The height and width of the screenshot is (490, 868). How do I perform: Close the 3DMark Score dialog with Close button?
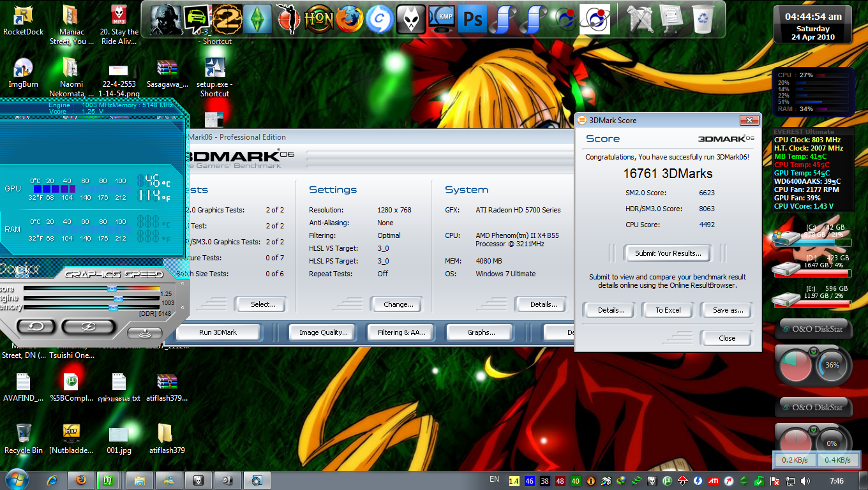point(727,338)
